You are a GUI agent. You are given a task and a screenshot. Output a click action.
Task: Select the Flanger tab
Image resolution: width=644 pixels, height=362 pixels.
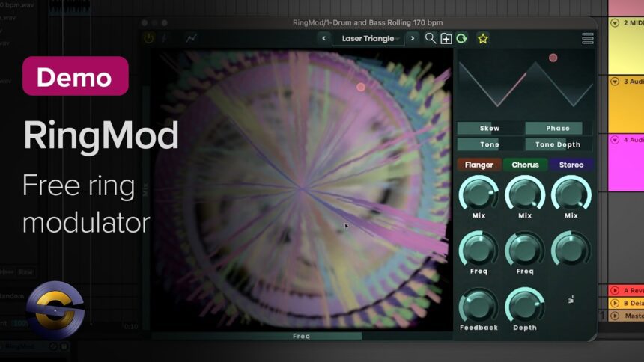tap(479, 165)
